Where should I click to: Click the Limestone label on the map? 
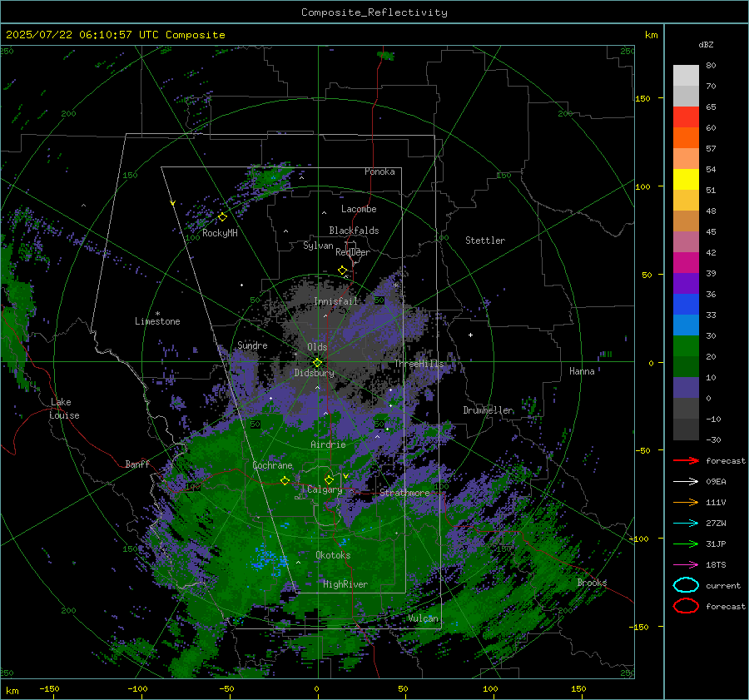click(x=157, y=321)
